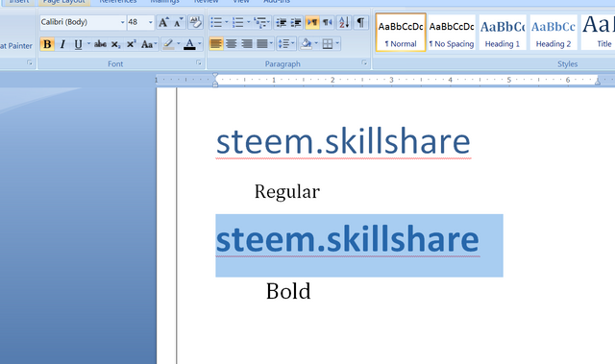Click highlighted bold steem.skillshare text

(x=348, y=238)
